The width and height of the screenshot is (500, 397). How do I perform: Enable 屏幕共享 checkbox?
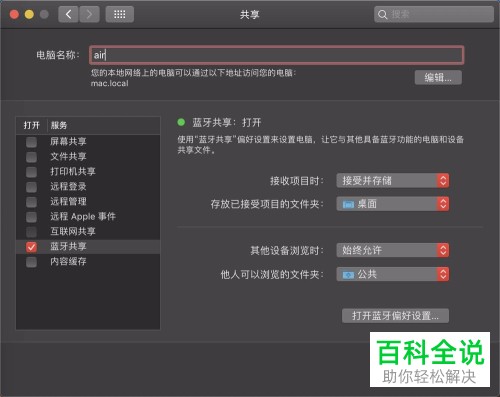pos(32,142)
